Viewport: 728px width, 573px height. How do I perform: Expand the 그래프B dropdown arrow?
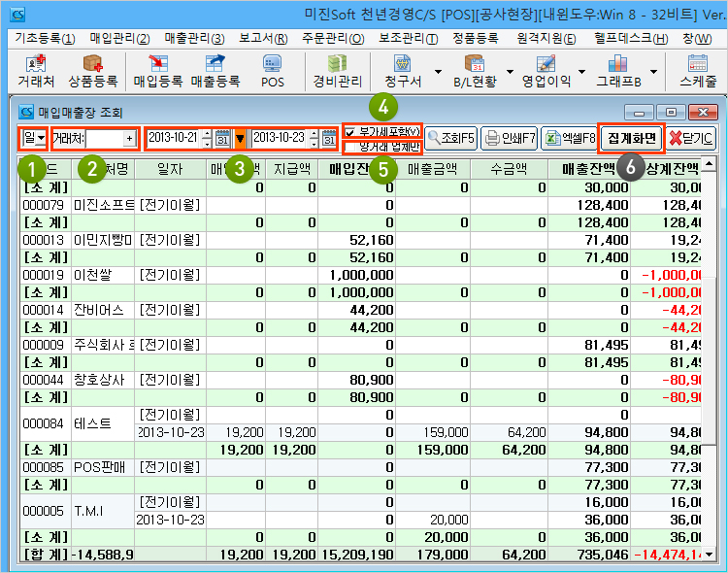653,72
